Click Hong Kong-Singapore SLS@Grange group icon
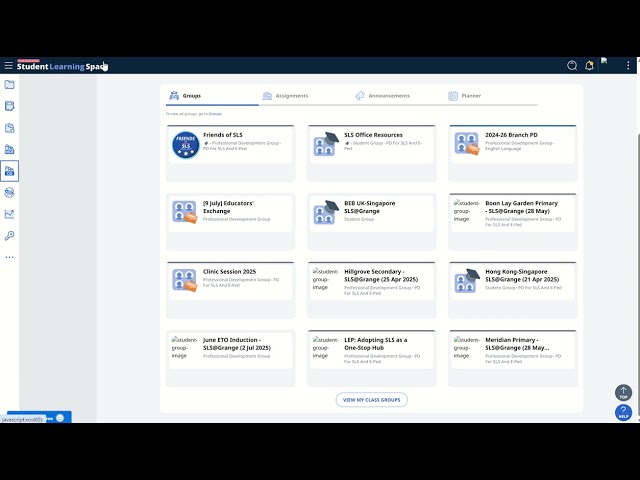The width and height of the screenshot is (640, 480). point(467,281)
